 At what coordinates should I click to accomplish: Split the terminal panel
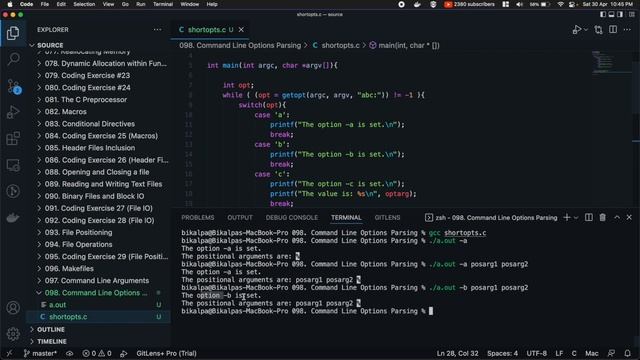[x=589, y=218]
